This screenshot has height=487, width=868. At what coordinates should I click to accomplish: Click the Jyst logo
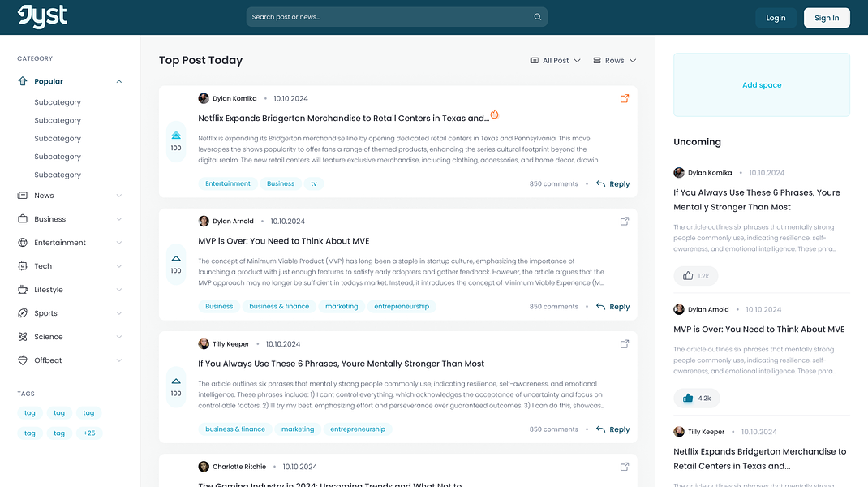pyautogui.click(x=42, y=16)
